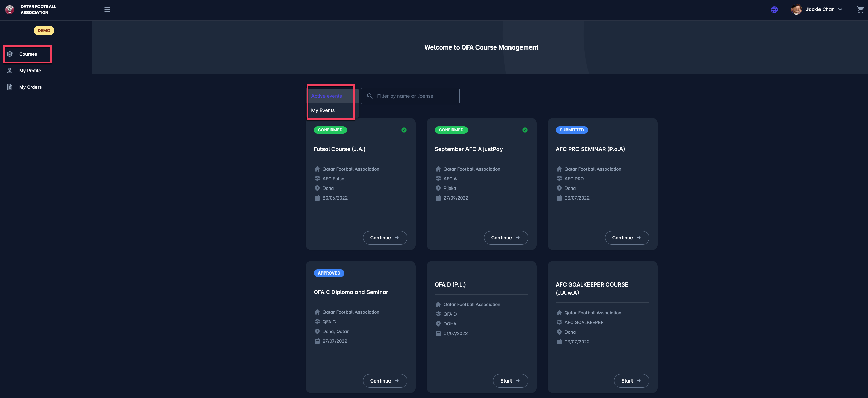Click the QFA logo icon
This screenshot has width=868, height=398.
(10, 10)
